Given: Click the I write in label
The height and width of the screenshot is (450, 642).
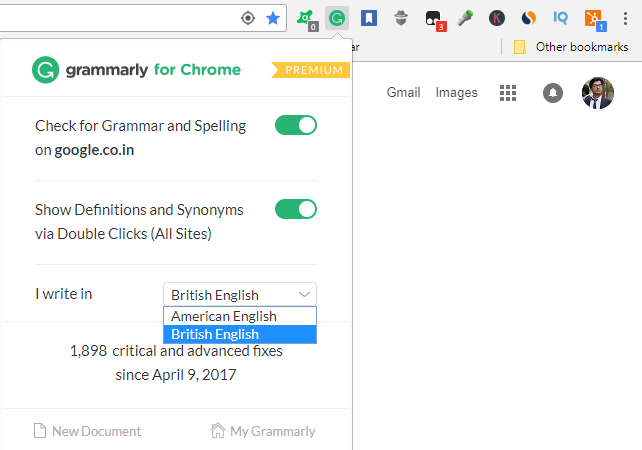Looking at the screenshot, I should [x=63, y=294].
